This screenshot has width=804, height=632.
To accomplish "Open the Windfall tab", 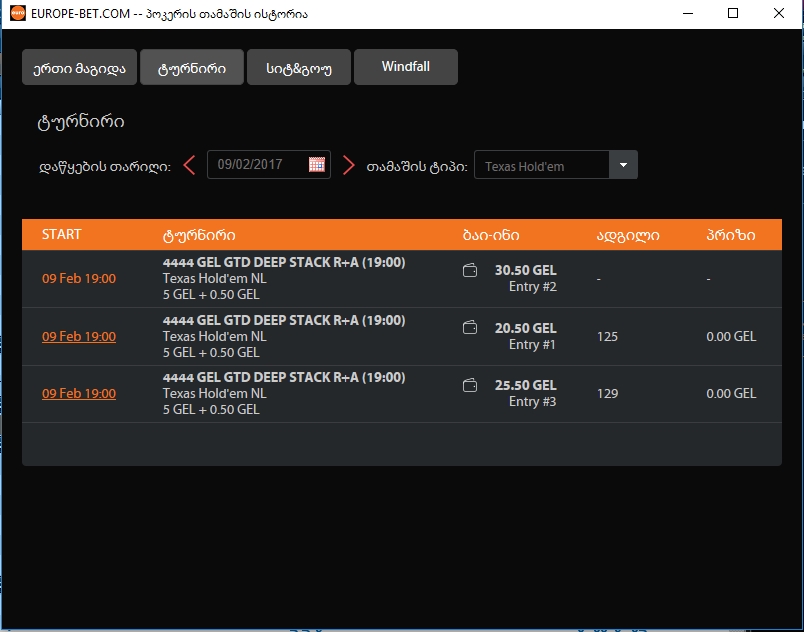I will click(405, 67).
